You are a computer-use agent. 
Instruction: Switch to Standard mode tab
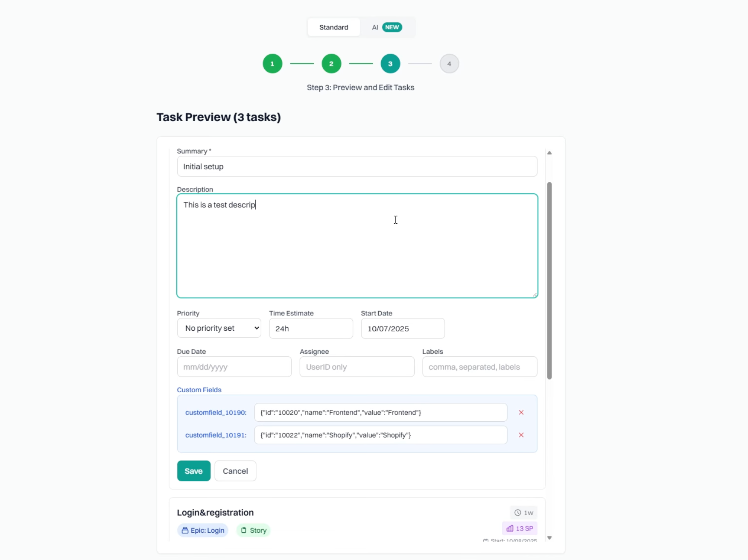click(x=333, y=27)
